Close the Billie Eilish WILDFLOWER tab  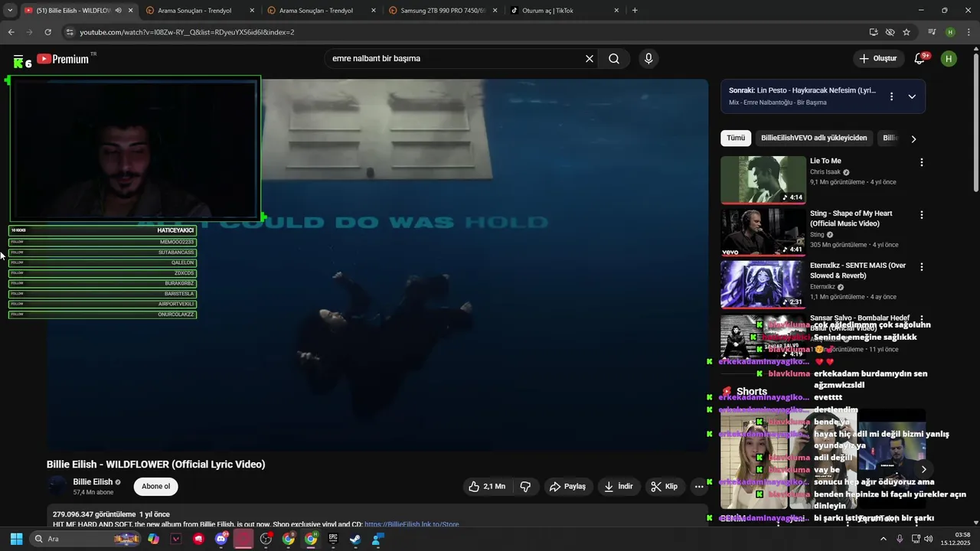pyautogui.click(x=131, y=11)
